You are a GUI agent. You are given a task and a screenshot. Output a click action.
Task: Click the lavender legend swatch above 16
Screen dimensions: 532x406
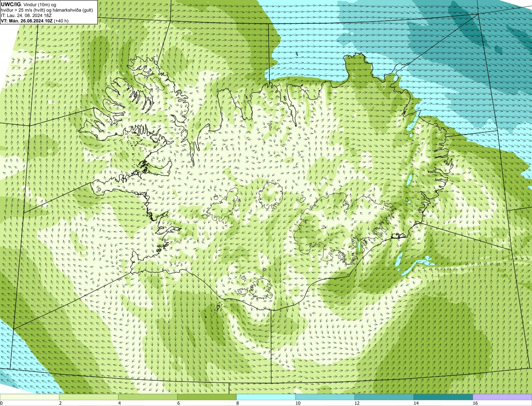click(502, 397)
